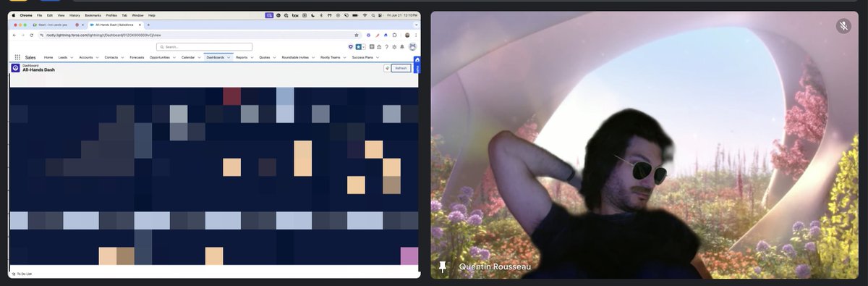Open the Profiles menu in menu bar
868x286 pixels.
click(111, 15)
